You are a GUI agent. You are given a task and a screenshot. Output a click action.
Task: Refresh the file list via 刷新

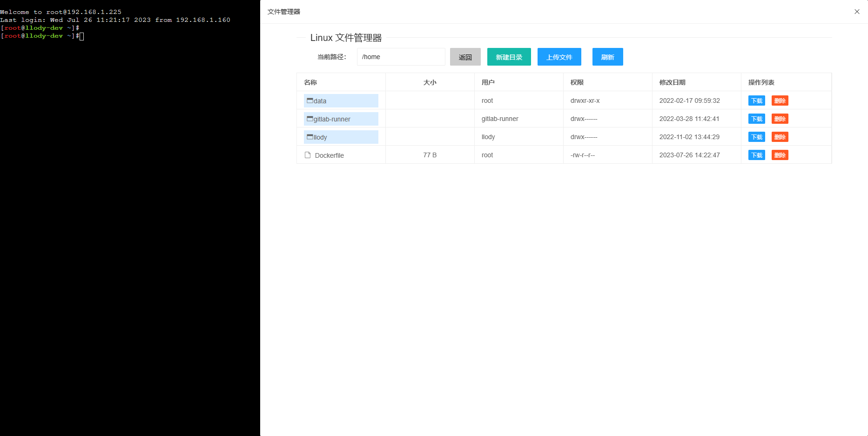tap(607, 57)
